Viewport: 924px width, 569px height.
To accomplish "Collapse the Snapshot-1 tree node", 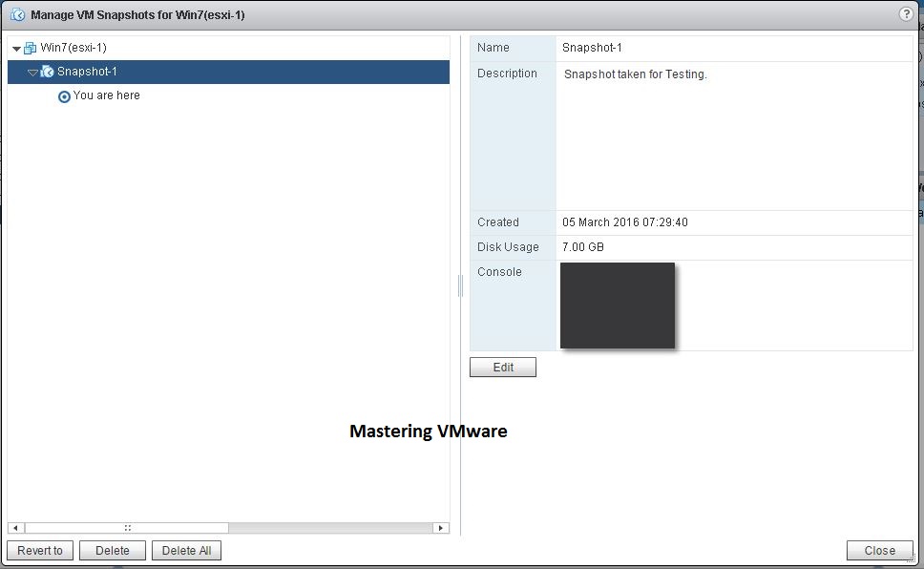I will click(33, 73).
